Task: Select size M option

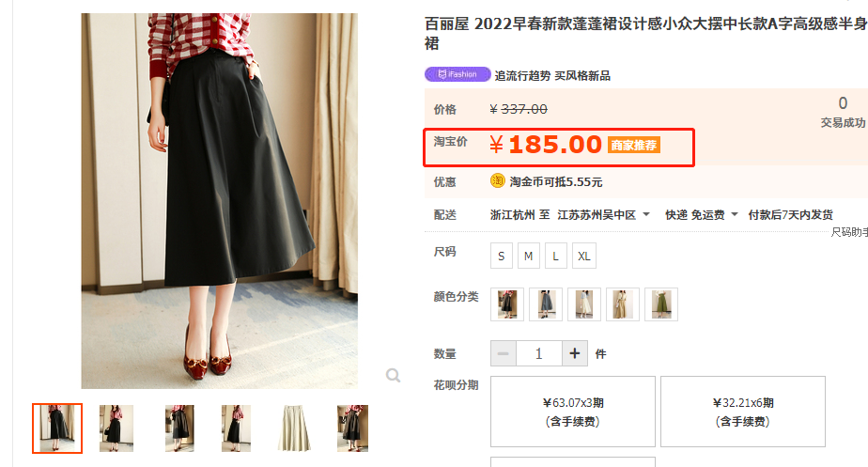Action: [529, 256]
